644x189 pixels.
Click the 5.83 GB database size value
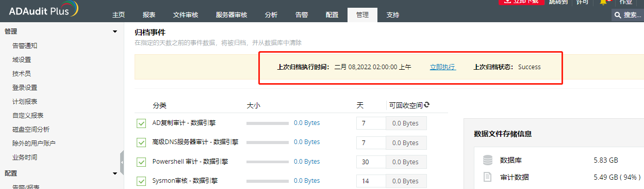pos(606,160)
